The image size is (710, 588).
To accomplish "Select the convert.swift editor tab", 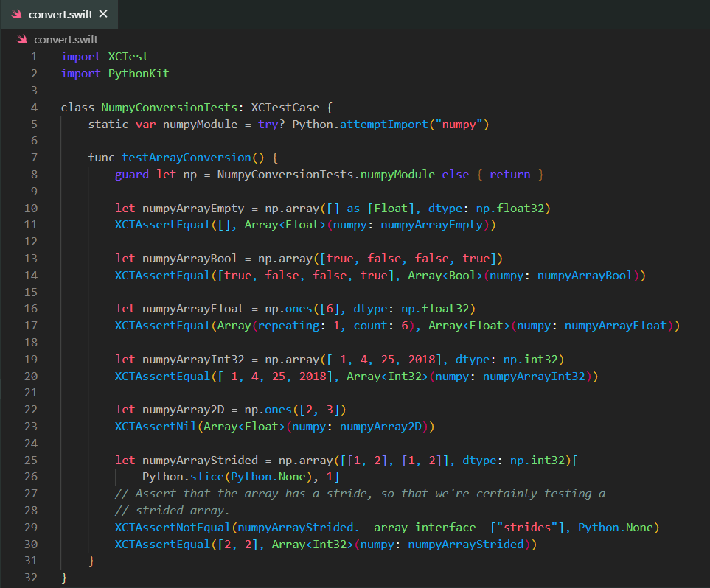I will point(59,15).
